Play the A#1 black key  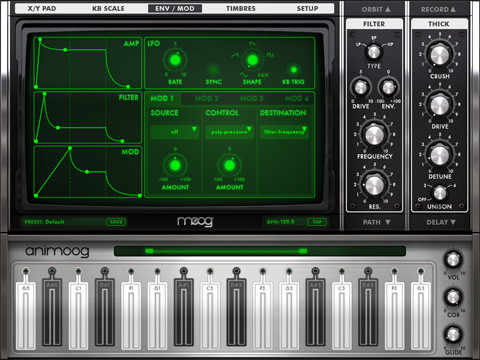click(x=184, y=312)
